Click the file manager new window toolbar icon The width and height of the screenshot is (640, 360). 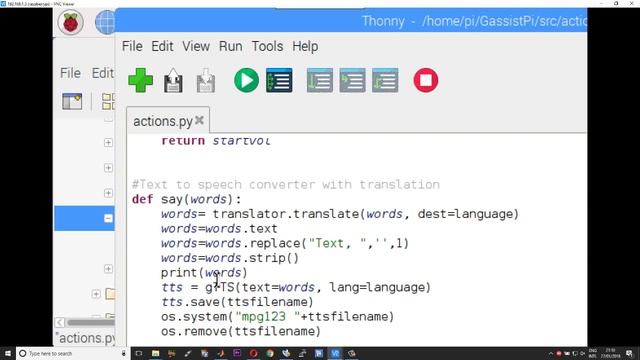72,101
